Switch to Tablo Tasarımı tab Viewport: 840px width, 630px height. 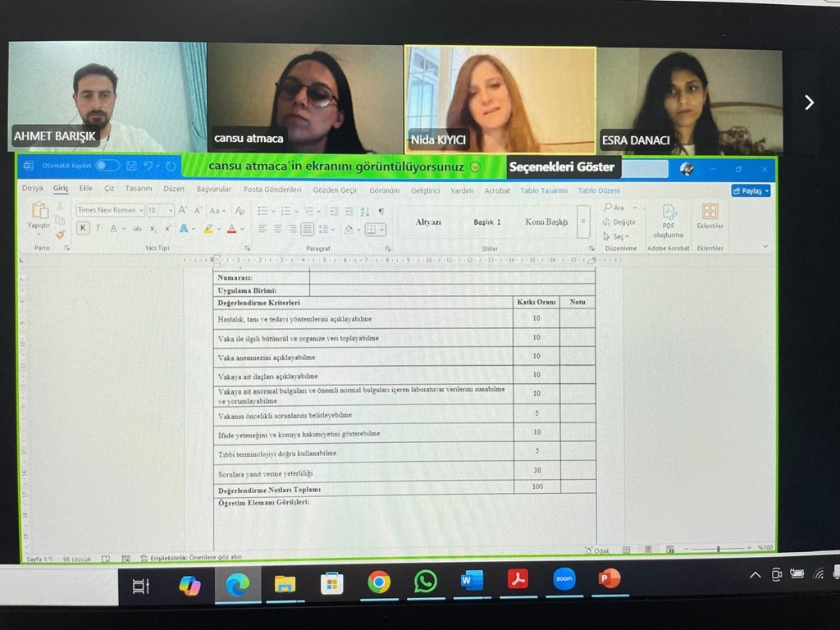point(543,190)
